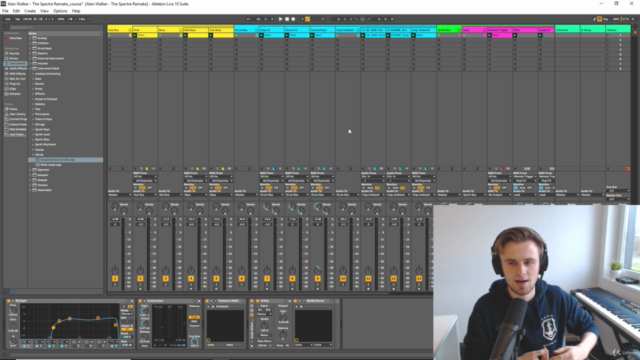The width and height of the screenshot is (640, 360).
Task: Select the Piano & Keys subfolder
Action: tap(43, 119)
